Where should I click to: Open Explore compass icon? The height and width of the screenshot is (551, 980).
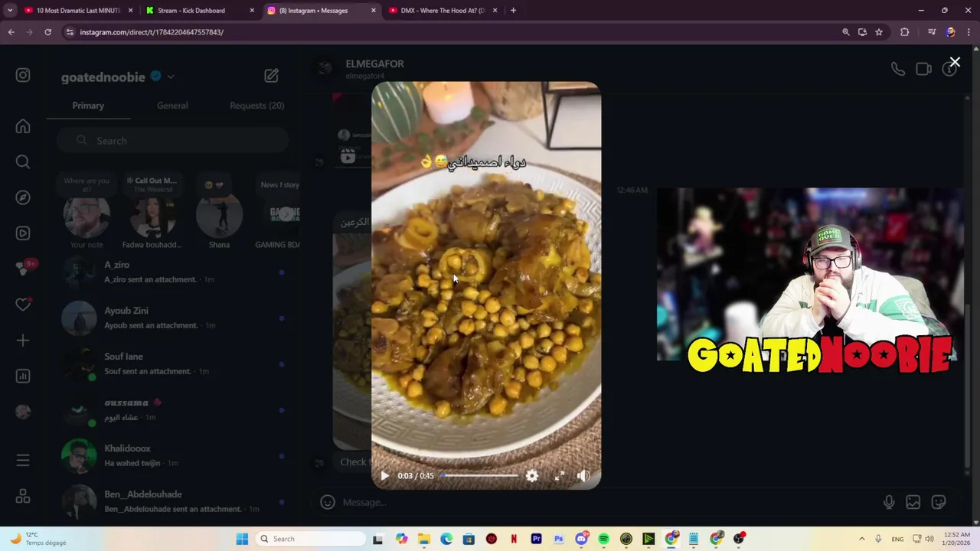(x=23, y=197)
